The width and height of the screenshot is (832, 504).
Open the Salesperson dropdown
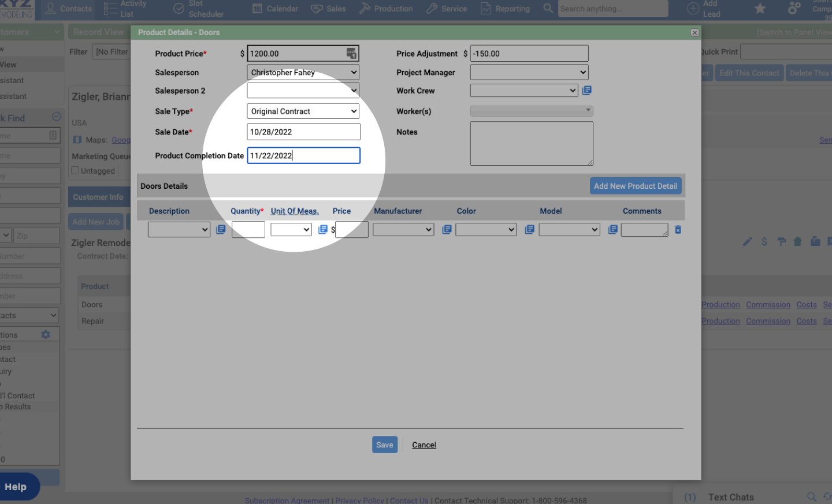tap(303, 72)
